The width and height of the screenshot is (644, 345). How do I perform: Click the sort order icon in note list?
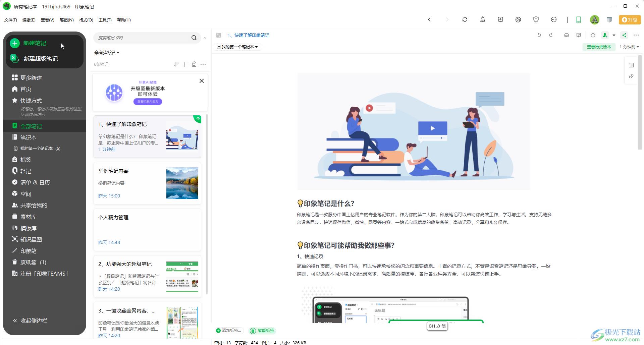[176, 64]
